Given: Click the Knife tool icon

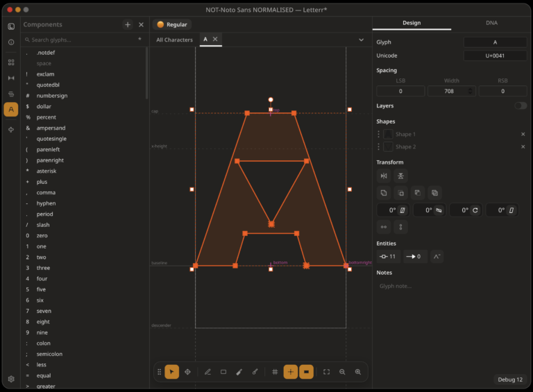Looking at the screenshot, I should [x=239, y=372].
